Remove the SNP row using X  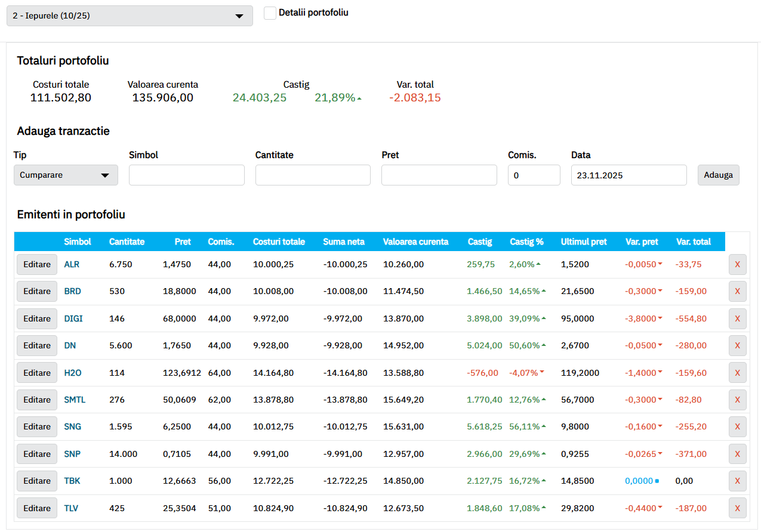[737, 454]
